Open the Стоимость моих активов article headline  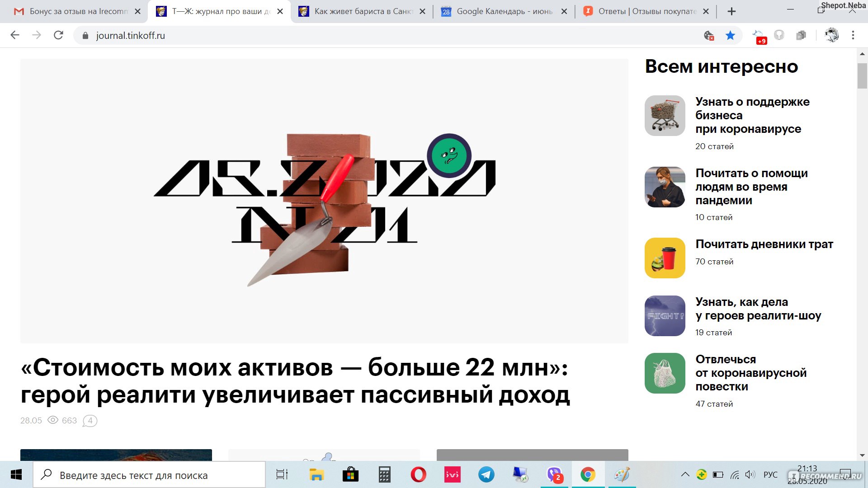[295, 380]
